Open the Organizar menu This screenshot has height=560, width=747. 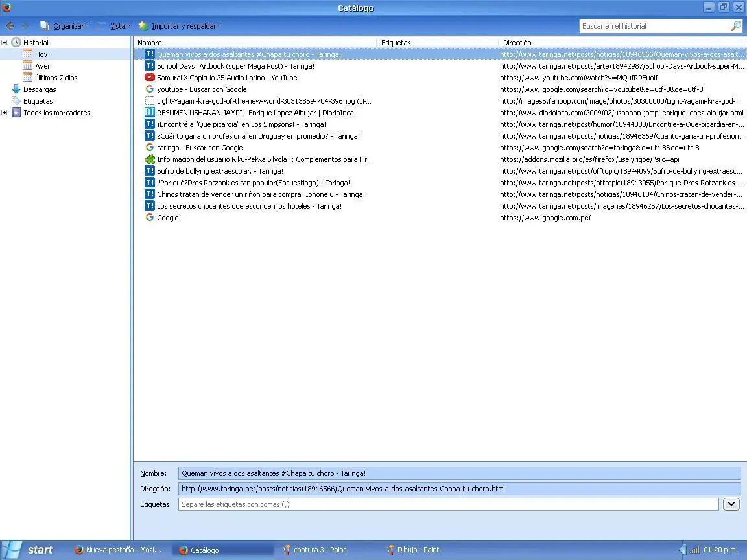(65, 26)
